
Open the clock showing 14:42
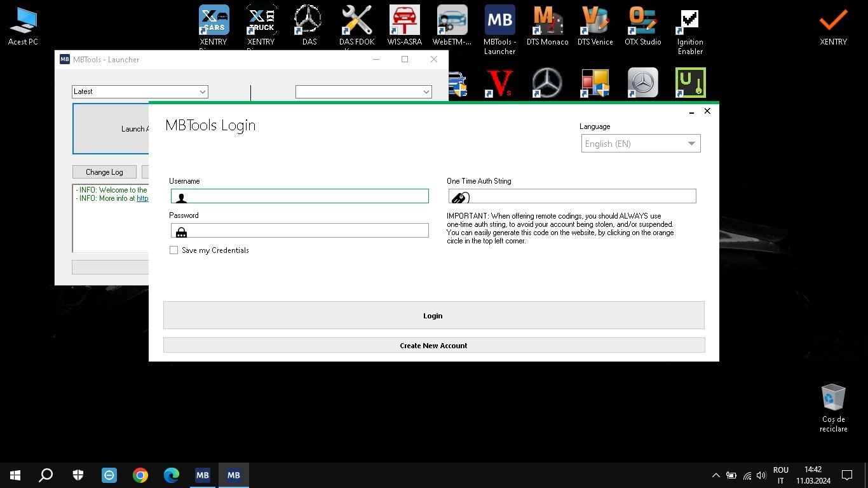click(813, 475)
